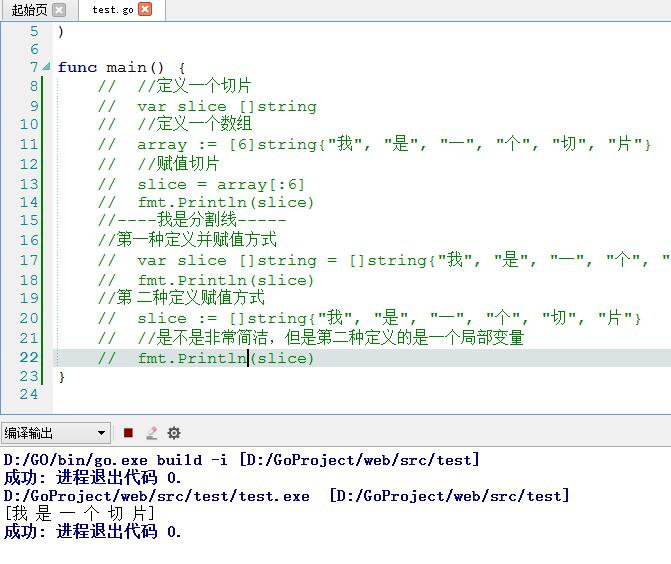Collapse func main fold triangle at line 7
The image size is (671, 564).
click(x=47, y=67)
